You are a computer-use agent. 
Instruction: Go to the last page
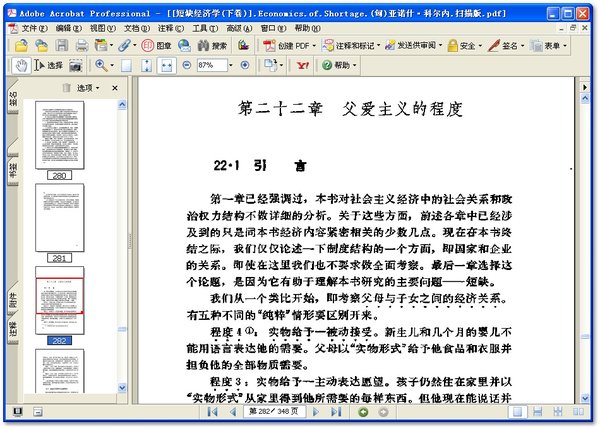tap(336, 412)
